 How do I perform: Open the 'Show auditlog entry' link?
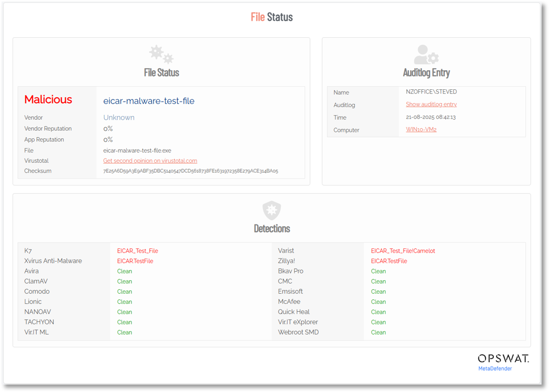(431, 104)
